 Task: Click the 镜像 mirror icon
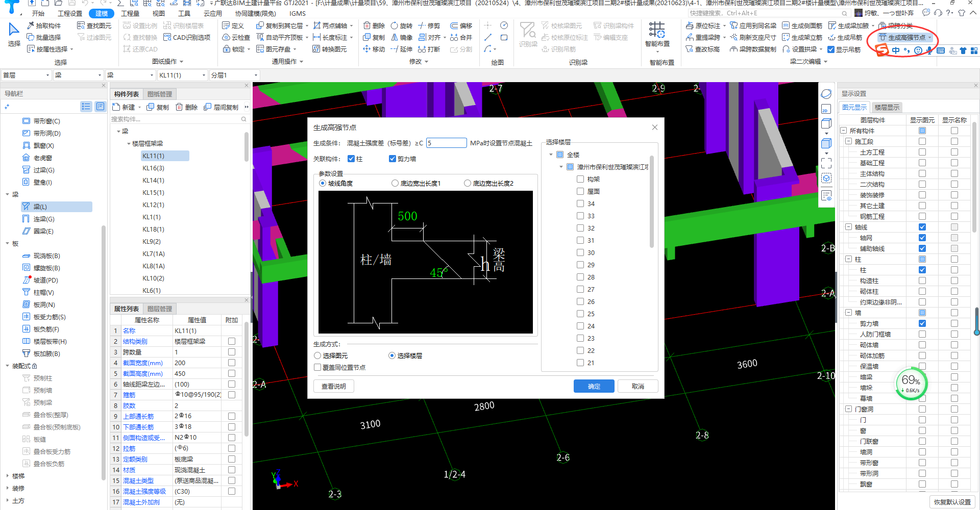tap(395, 37)
